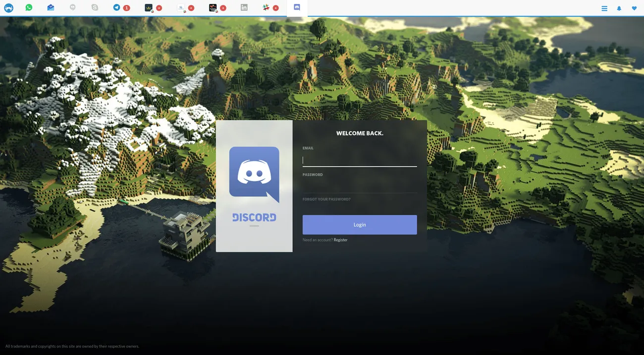Open the Telegram tab with 1 unread
Viewport: 644px width, 355px height.
116,7
